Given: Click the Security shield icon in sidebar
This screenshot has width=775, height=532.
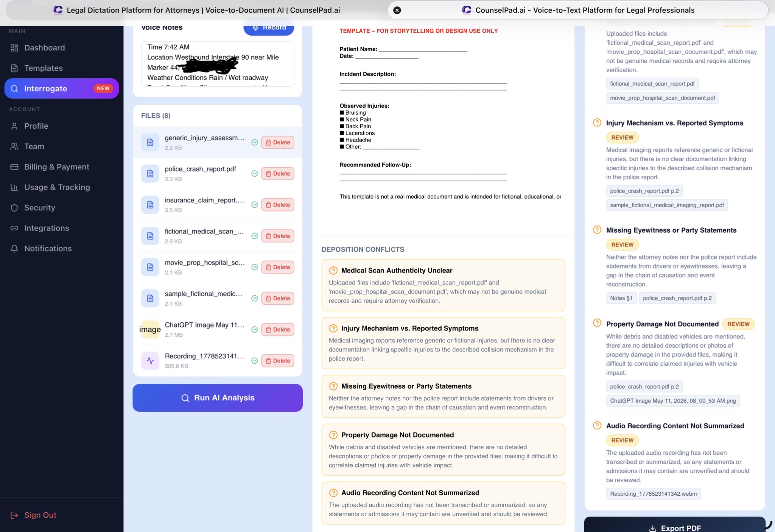Looking at the screenshot, I should (14, 208).
